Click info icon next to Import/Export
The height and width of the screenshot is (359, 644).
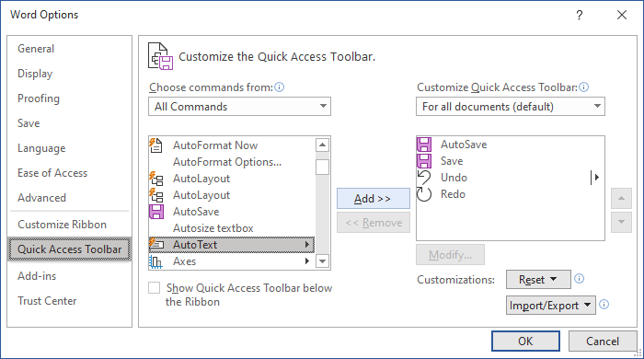(x=604, y=305)
